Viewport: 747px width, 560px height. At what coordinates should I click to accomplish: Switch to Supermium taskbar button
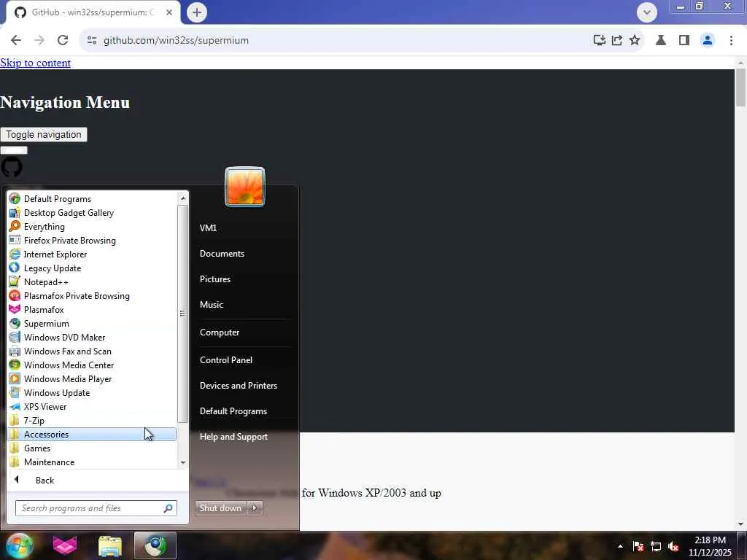pyautogui.click(x=155, y=545)
